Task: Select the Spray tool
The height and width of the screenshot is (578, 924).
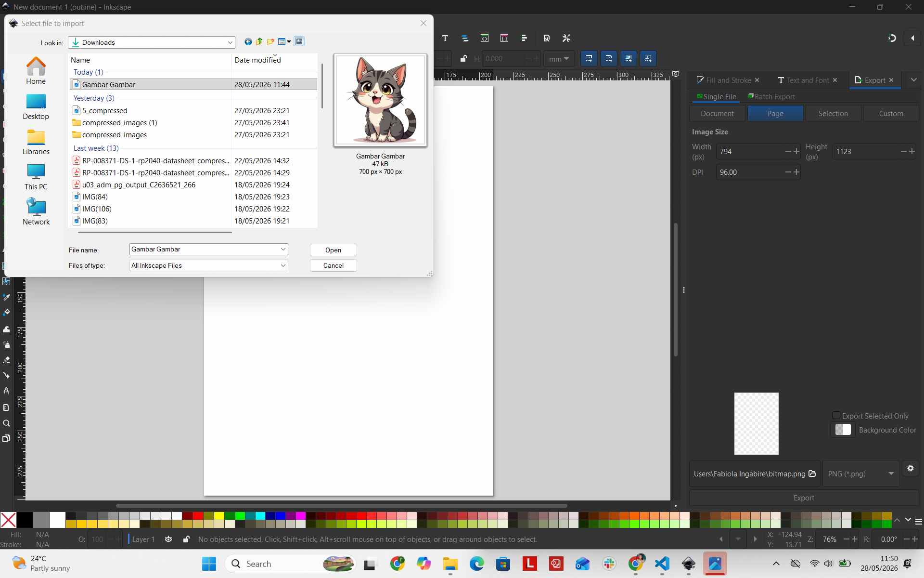Action: 6,344
